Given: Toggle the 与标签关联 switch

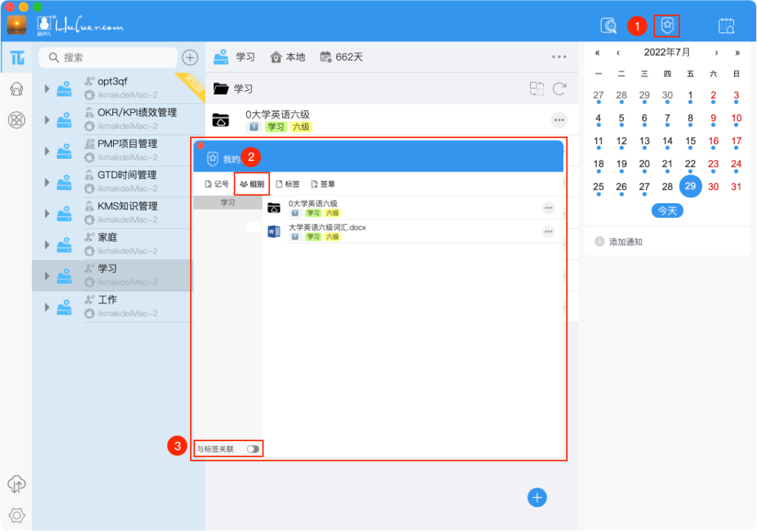Looking at the screenshot, I should 253,449.
